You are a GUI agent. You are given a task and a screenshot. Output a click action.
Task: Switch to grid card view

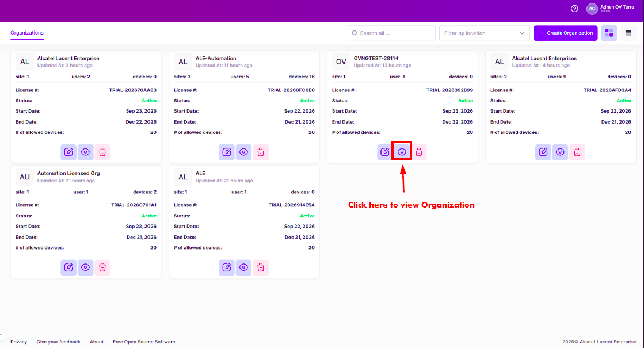coord(609,33)
